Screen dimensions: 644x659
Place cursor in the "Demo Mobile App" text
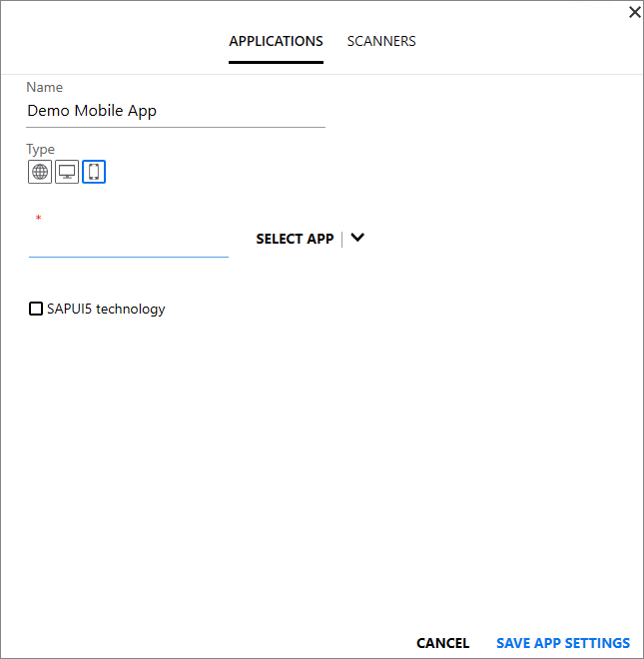[x=92, y=112]
